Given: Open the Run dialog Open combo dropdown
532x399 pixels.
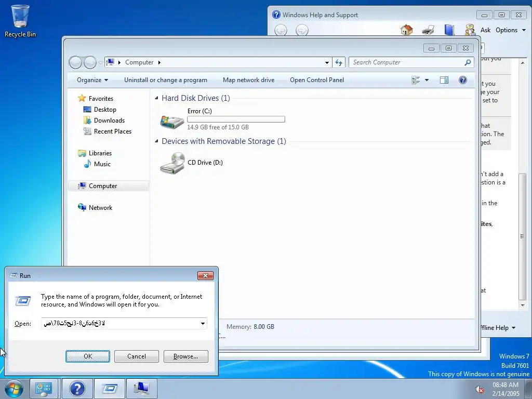Looking at the screenshot, I should (x=203, y=324).
